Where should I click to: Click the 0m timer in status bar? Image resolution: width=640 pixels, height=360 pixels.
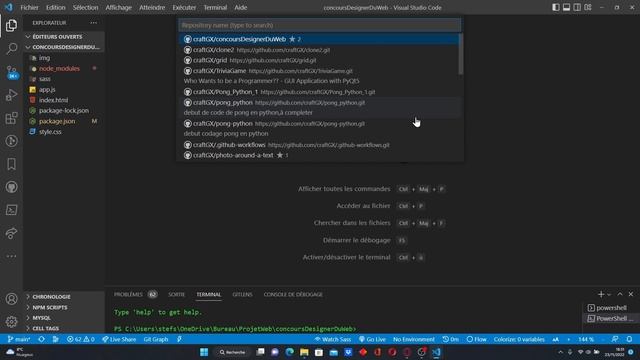tap(450, 339)
